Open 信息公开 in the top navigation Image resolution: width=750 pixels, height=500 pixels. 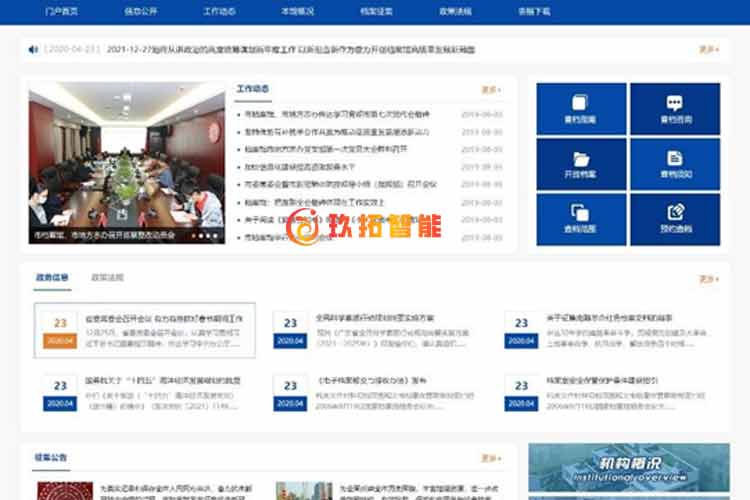[141, 11]
